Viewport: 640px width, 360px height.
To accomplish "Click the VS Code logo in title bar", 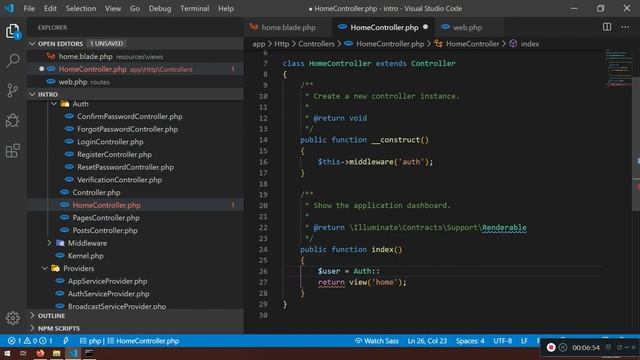I will pyautogui.click(x=9, y=8).
